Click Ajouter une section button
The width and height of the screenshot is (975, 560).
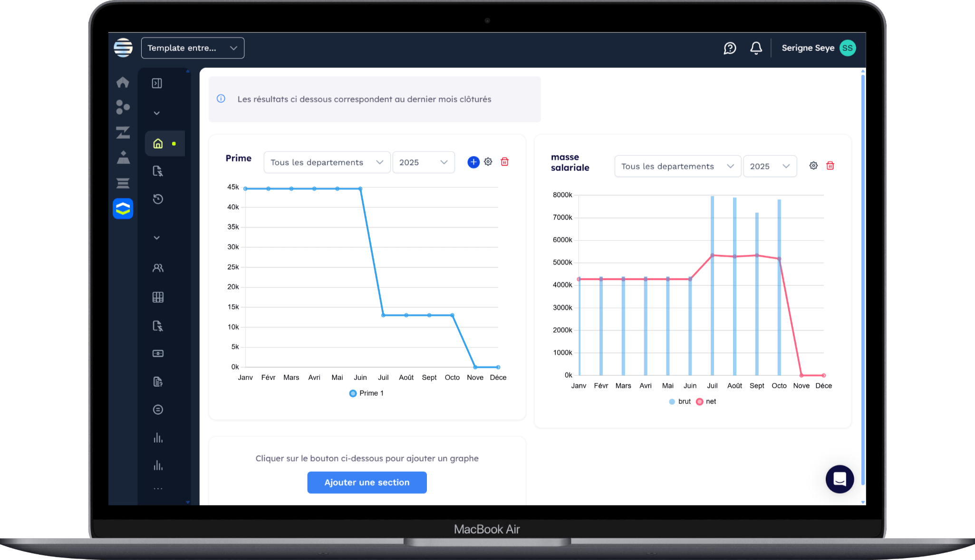click(x=367, y=483)
